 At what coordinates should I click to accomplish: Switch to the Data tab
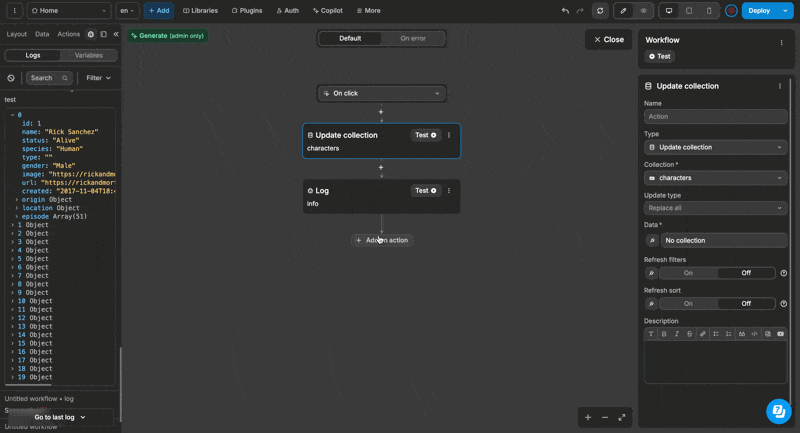point(42,34)
